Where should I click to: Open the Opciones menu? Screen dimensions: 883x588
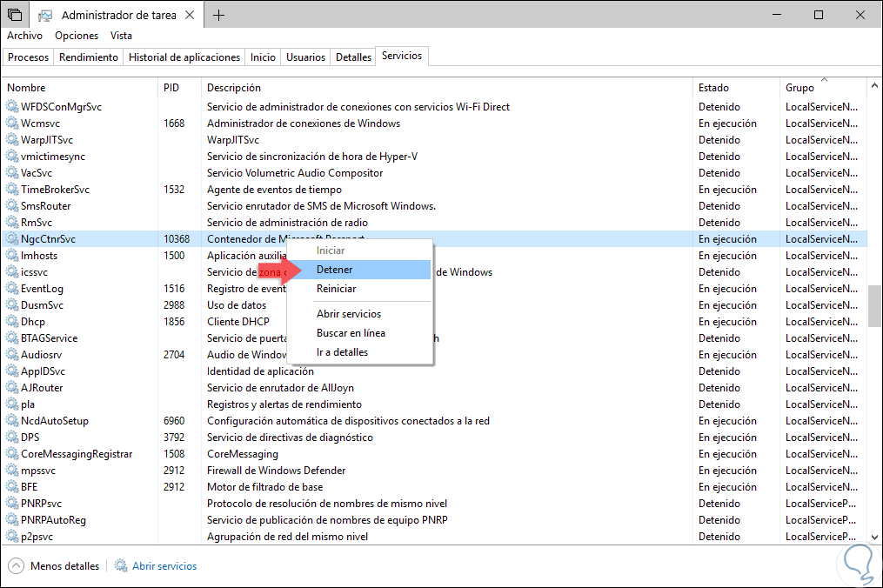77,36
